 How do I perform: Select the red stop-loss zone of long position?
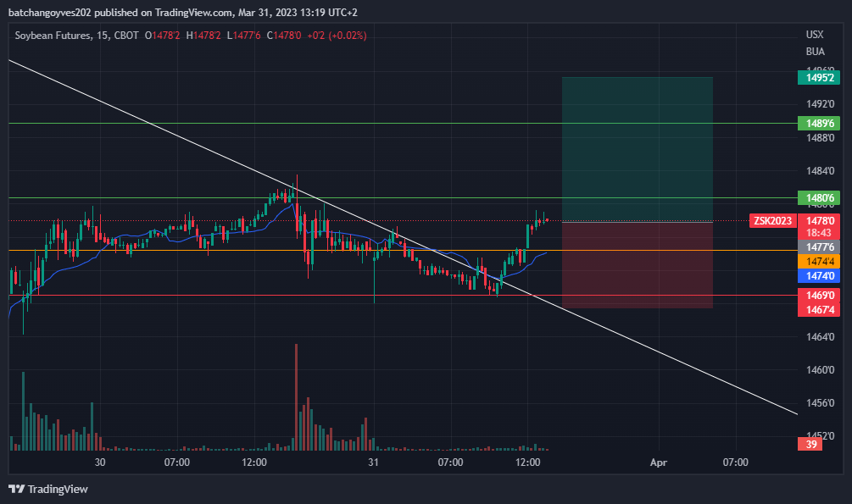tap(638, 265)
